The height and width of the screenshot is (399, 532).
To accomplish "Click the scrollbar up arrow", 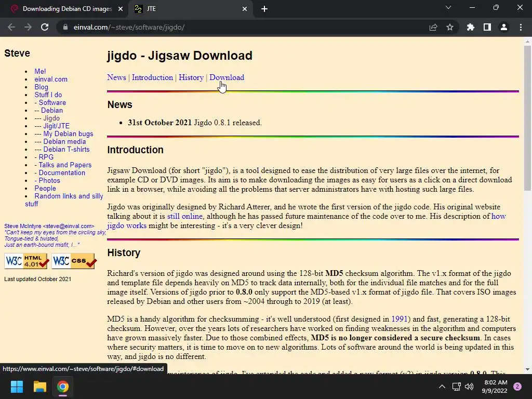I will click(527, 42).
